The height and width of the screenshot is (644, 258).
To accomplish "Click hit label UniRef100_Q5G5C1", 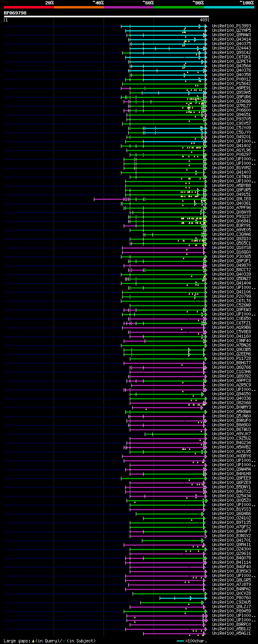I will point(231,243).
